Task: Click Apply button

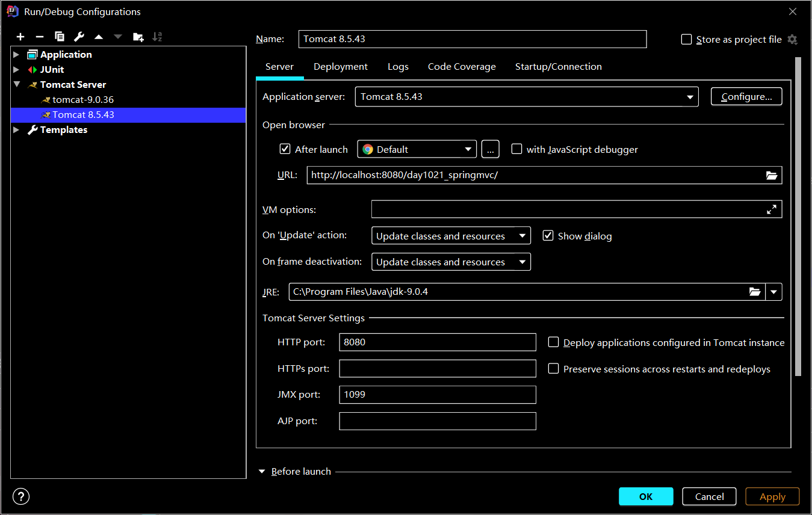Action: pos(772,496)
